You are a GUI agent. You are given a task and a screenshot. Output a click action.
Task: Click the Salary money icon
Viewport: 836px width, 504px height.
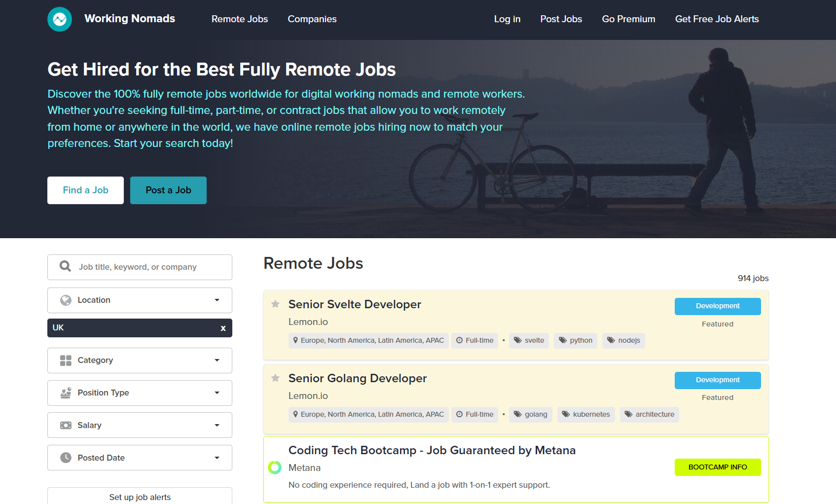66,425
